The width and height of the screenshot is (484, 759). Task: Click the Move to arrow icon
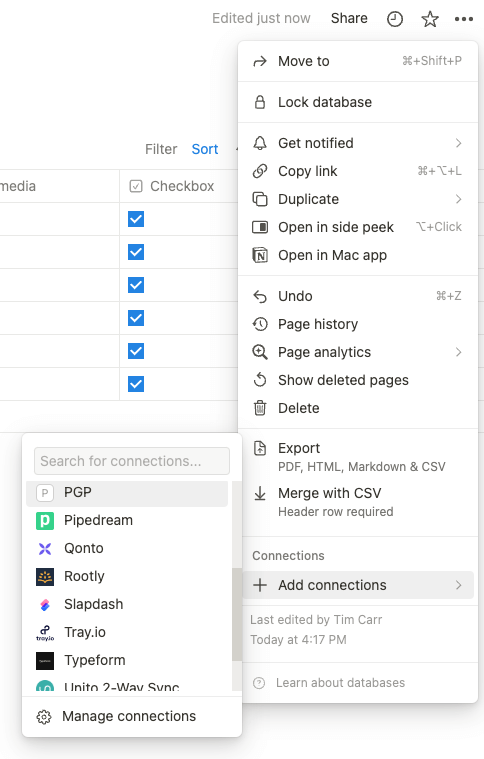pos(260,61)
